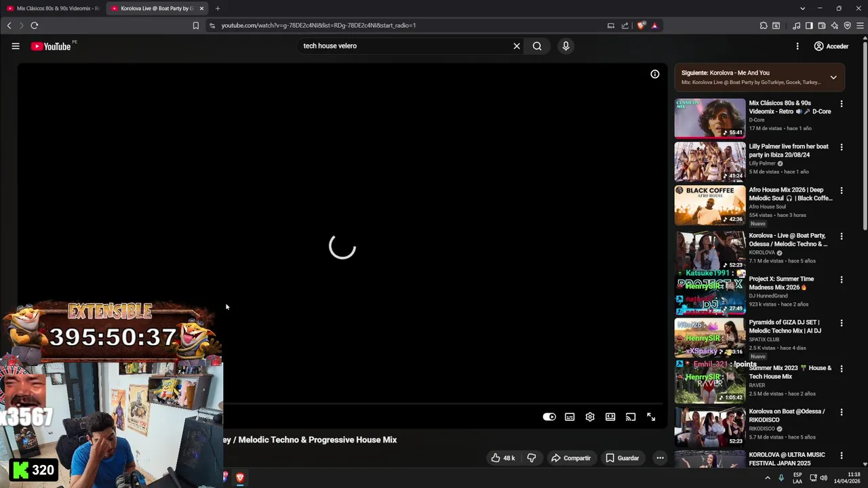868x488 pixels.
Task: Open Korolova on Boat @Odessa thumbnail
Action: [710, 427]
